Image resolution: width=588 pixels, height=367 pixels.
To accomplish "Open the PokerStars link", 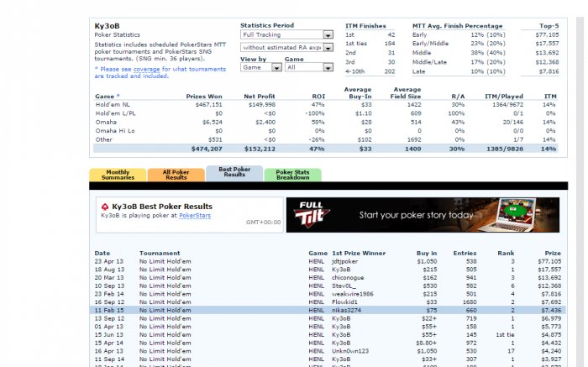I will click(x=195, y=215).
